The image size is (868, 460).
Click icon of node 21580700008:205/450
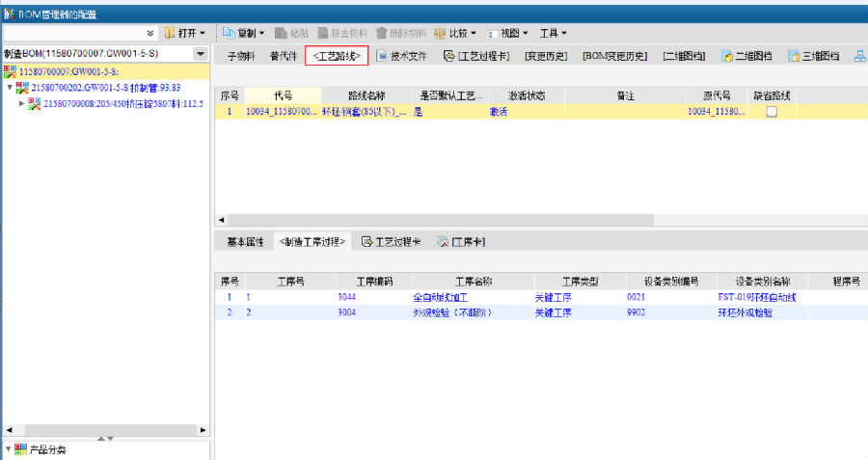tap(35, 103)
